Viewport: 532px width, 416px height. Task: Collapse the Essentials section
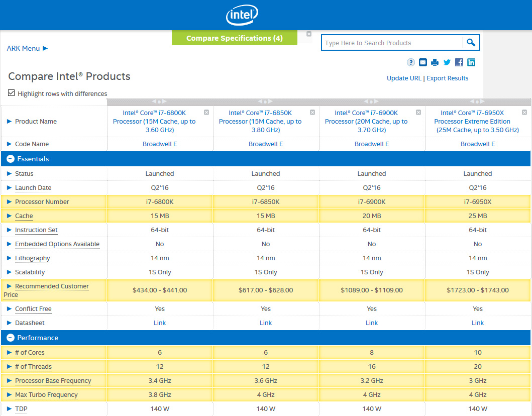pyautogui.click(x=10, y=159)
